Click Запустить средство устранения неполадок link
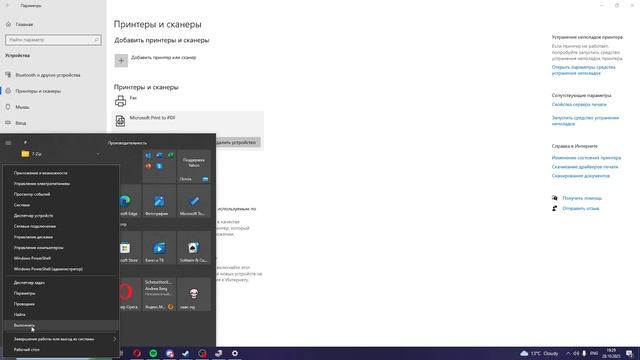Image resolution: width=640 pixels, height=360 pixels. click(585, 120)
